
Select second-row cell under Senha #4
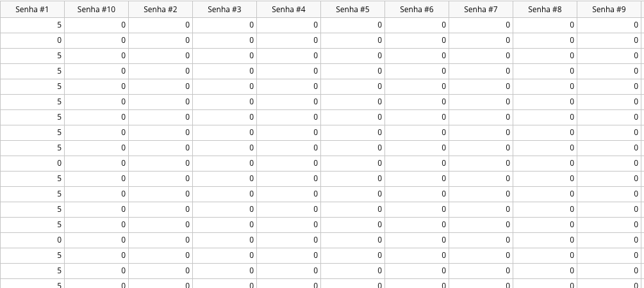click(289, 40)
